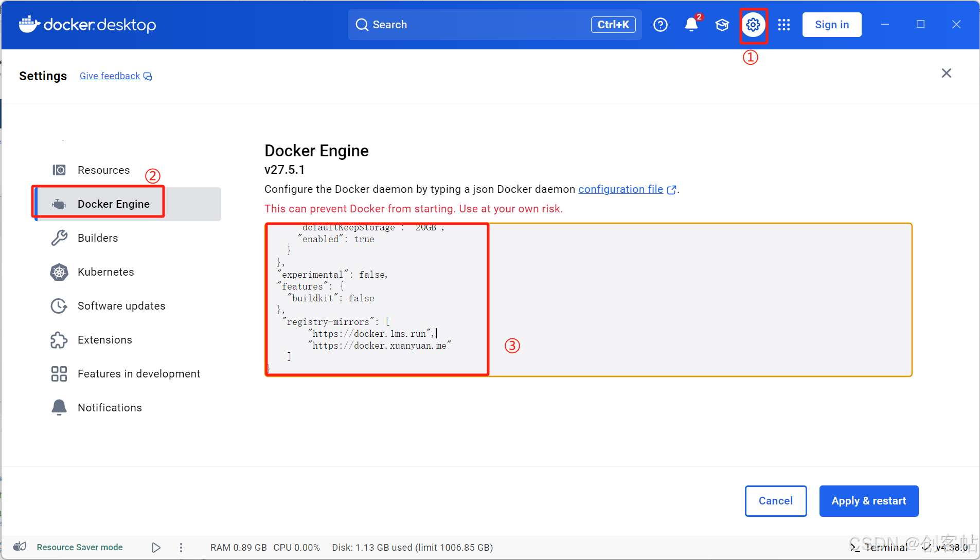This screenshot has width=980, height=560.
Task: Open the configuration file link
Action: (620, 189)
